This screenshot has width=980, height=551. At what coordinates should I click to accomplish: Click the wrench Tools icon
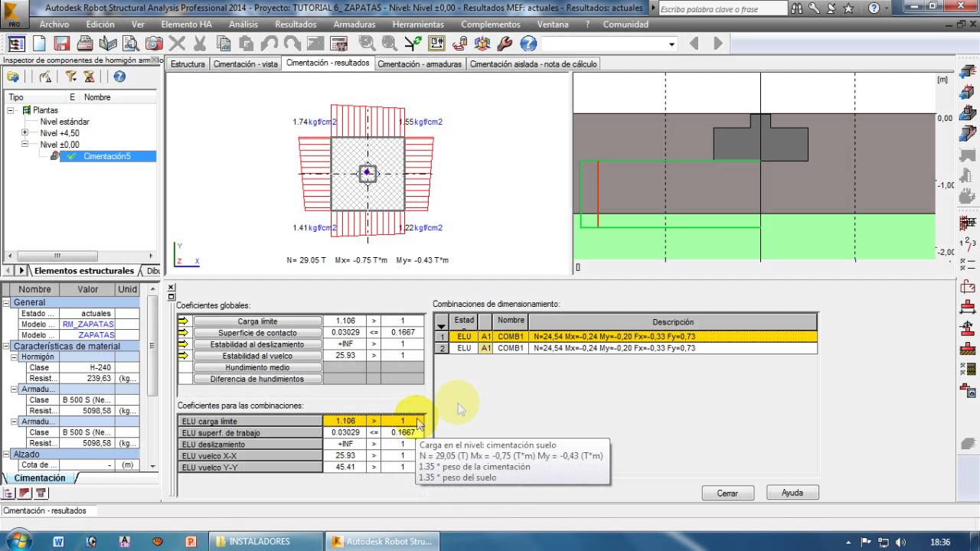point(505,44)
